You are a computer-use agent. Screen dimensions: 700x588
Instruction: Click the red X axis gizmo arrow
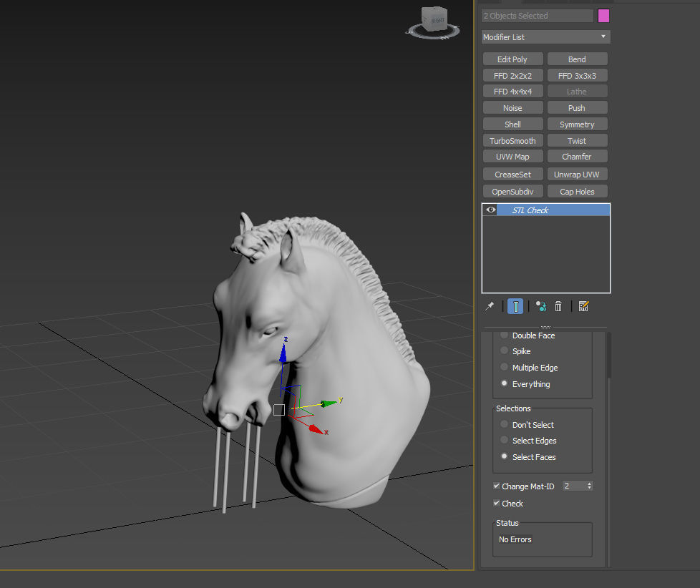tap(316, 429)
